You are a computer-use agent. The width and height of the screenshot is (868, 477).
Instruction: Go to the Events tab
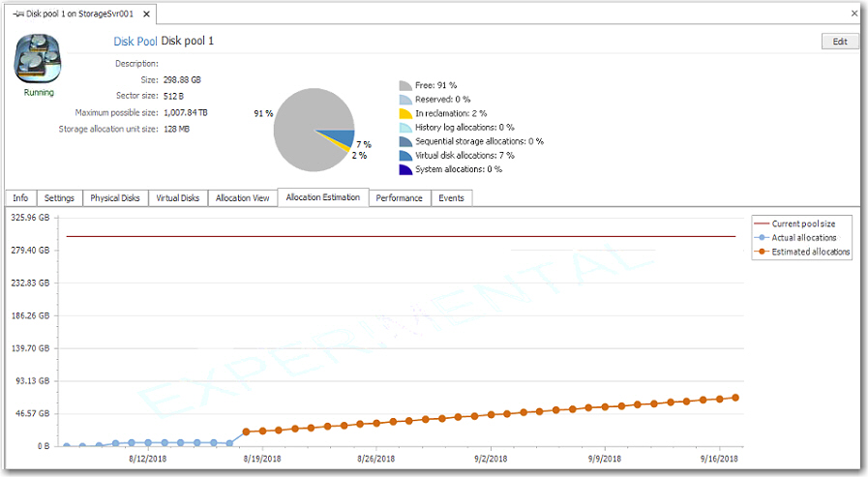pyautogui.click(x=451, y=197)
